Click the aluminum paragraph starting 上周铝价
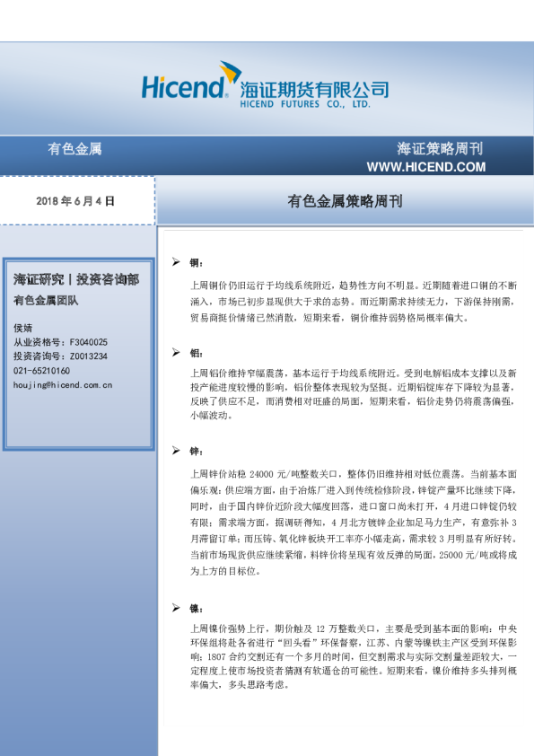Image resolution: width=534 pixels, height=756 pixels. [x=354, y=394]
